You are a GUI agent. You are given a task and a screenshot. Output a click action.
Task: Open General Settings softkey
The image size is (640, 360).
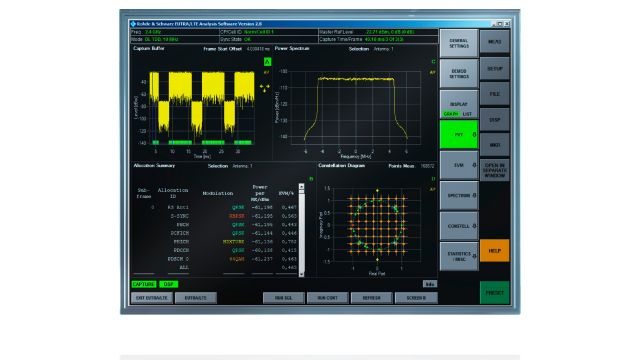[459, 43]
